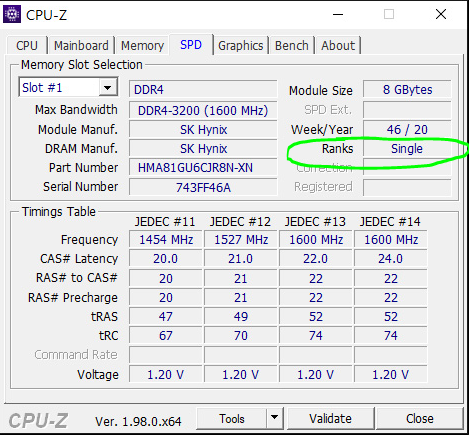
Task: Open the About tab
Action: point(338,46)
